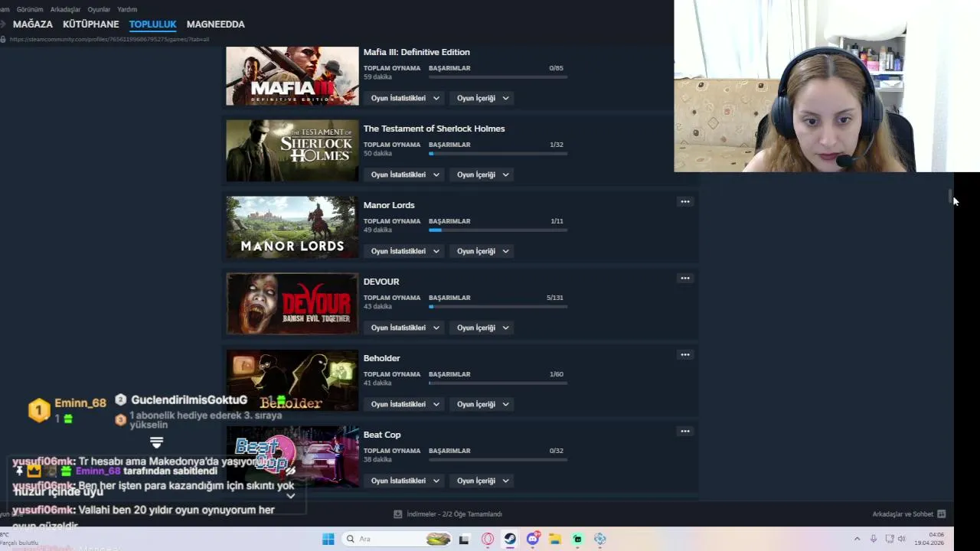Collapse the pinned chat message chevron

coord(290,496)
